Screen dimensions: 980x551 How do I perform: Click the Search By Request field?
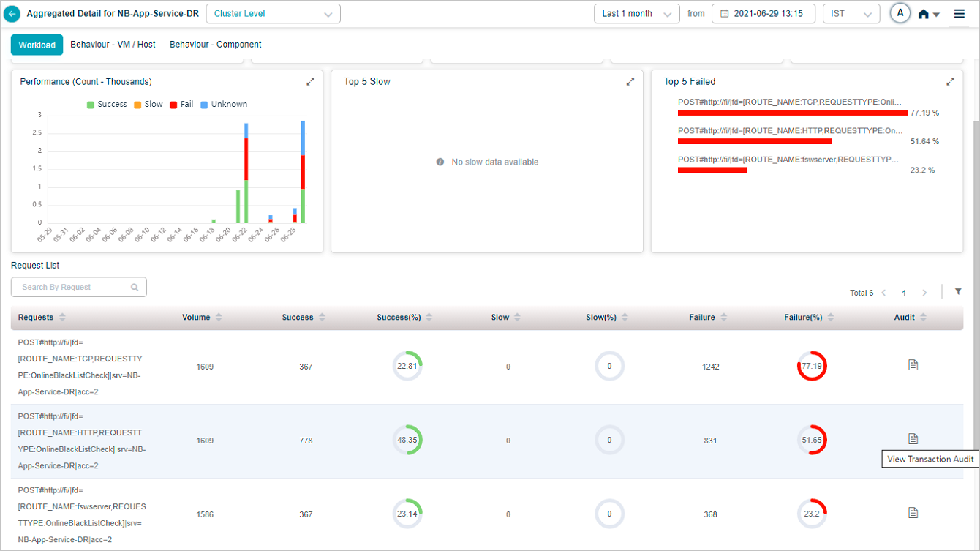[73, 288]
